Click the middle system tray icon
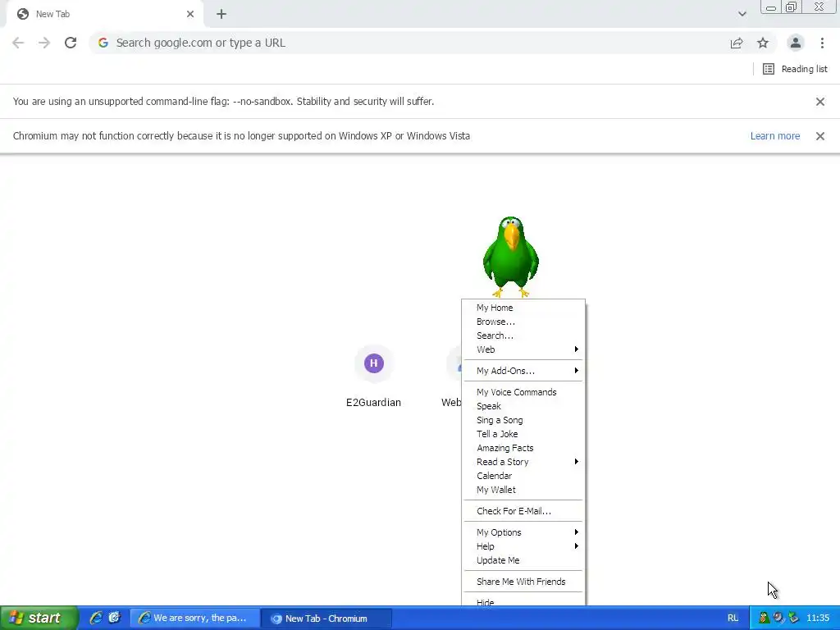Image resolution: width=840 pixels, height=630 pixels. click(778, 619)
